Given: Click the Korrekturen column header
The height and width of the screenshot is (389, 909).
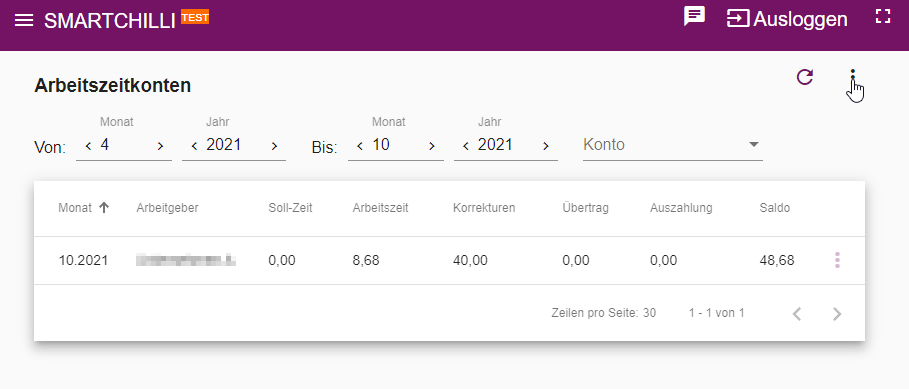Looking at the screenshot, I should click(x=484, y=208).
